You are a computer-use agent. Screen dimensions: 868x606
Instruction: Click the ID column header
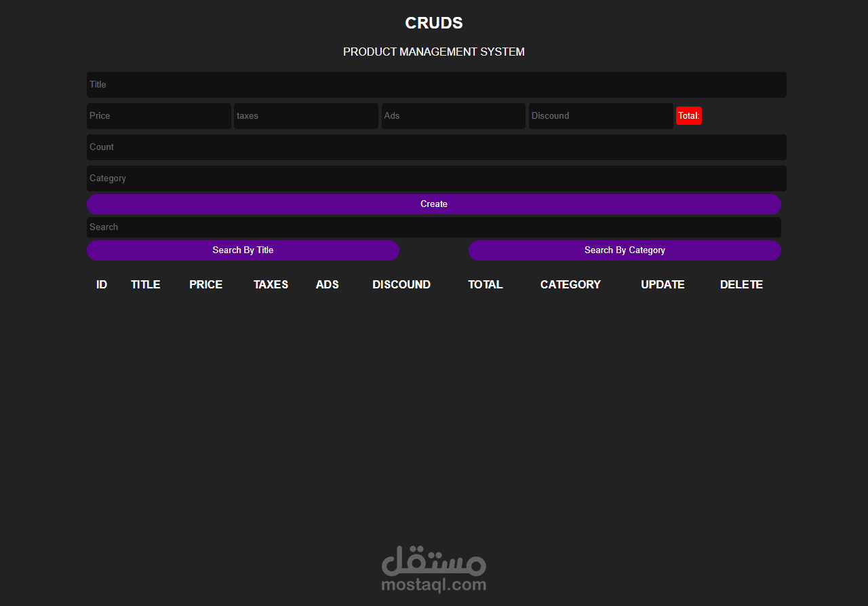click(x=102, y=285)
